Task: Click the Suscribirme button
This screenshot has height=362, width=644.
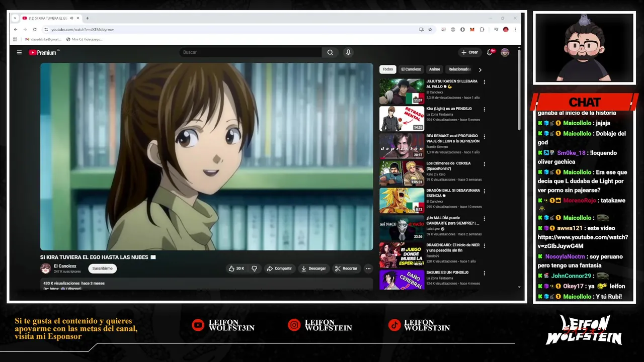Action: coord(103,268)
